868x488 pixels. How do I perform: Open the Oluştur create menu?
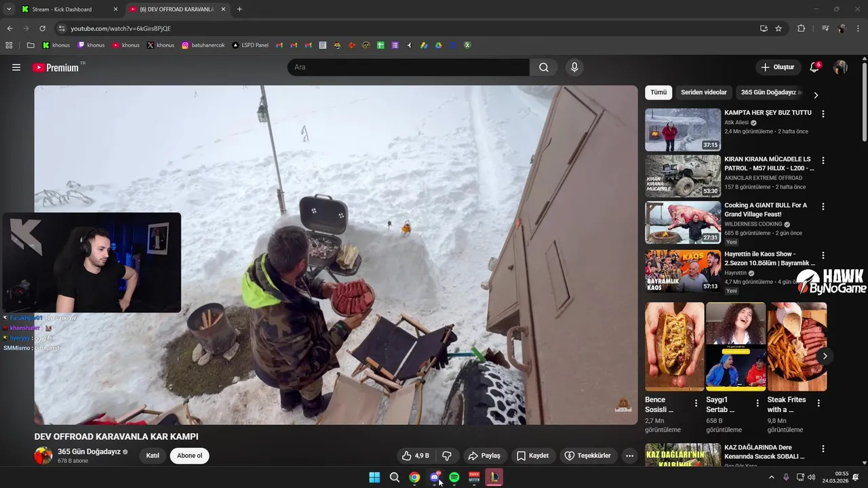coord(778,67)
